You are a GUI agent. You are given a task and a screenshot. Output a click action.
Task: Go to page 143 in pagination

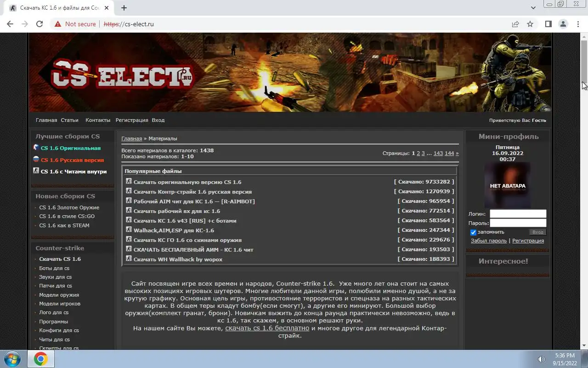pyautogui.click(x=438, y=153)
